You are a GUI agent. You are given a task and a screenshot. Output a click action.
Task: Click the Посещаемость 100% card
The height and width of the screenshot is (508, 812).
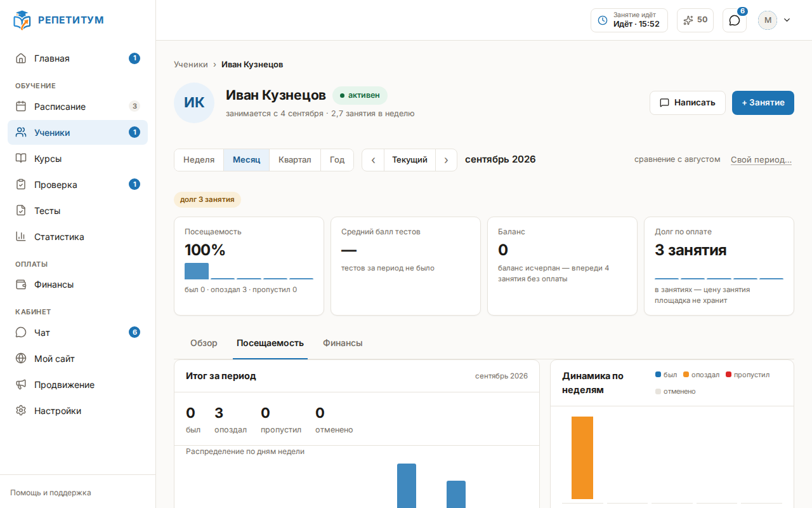tap(249, 266)
